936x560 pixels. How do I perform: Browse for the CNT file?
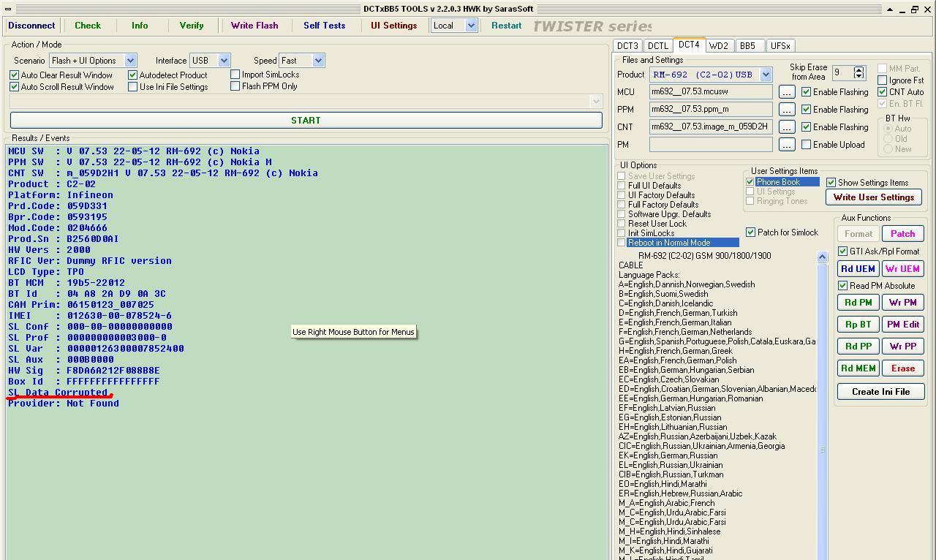[786, 127]
